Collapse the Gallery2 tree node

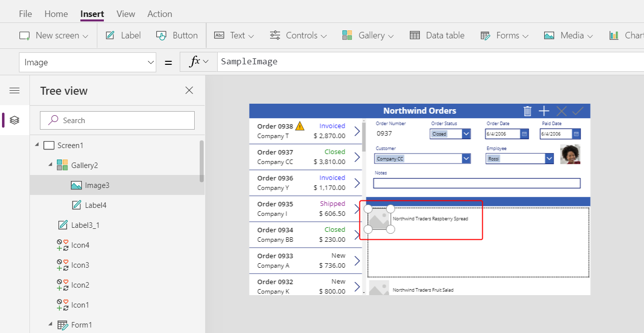coord(50,165)
